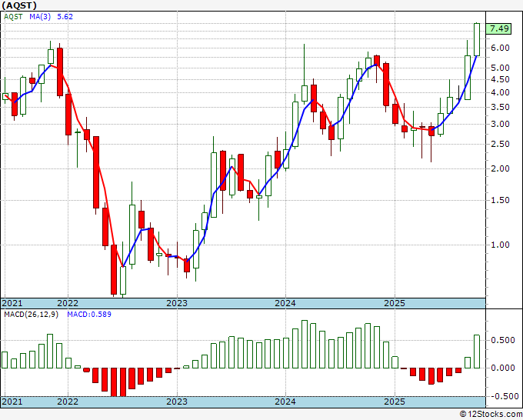Click the 2.50 price axis label
This screenshot has height=420, width=523.
click(x=500, y=144)
